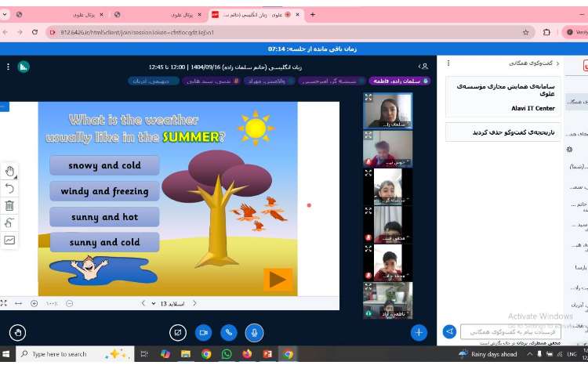Image resolution: width=588 pixels, height=376 pixels.
Task: Click the trash icon to clear annotations
Action: (x=9, y=205)
